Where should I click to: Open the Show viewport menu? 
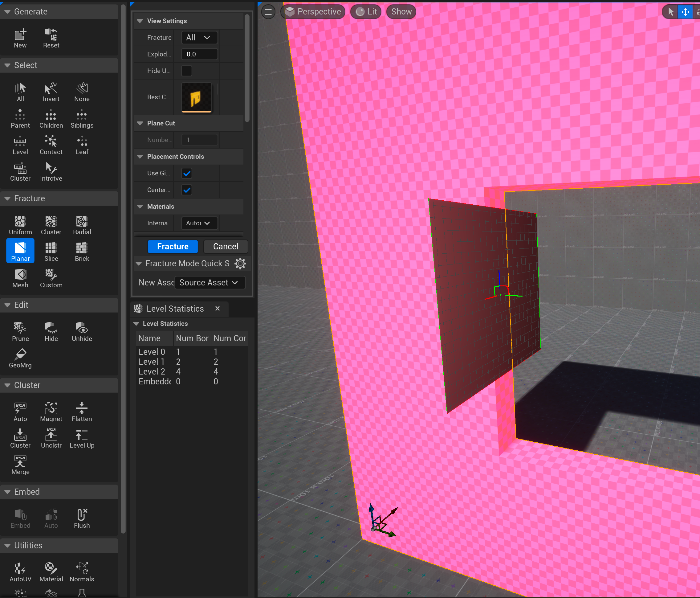(401, 12)
